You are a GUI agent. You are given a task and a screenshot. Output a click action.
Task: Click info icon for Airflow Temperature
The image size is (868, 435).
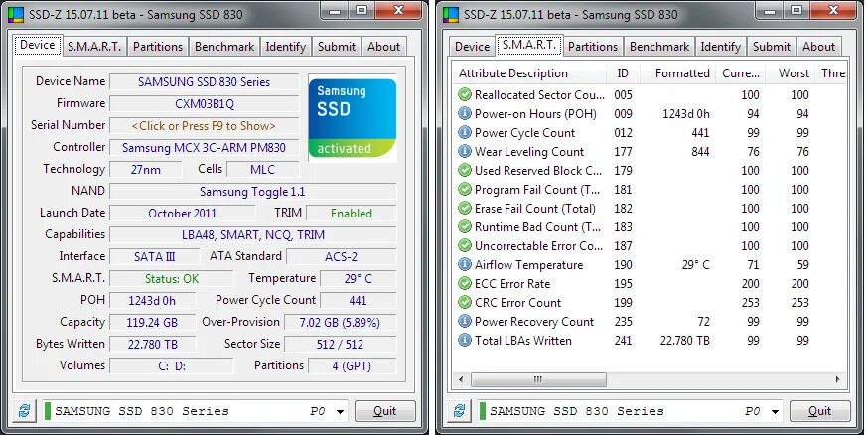[x=465, y=264]
